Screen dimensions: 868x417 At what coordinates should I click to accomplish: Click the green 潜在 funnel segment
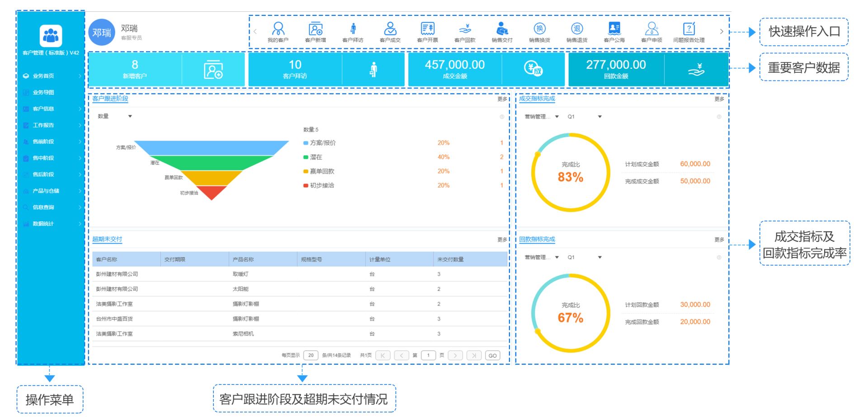pos(212,163)
